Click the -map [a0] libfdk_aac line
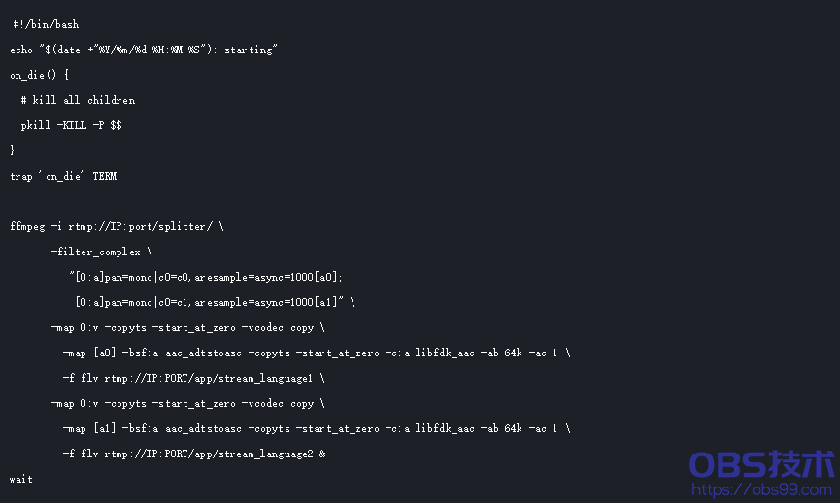The image size is (840, 504). pyautogui.click(x=317, y=353)
